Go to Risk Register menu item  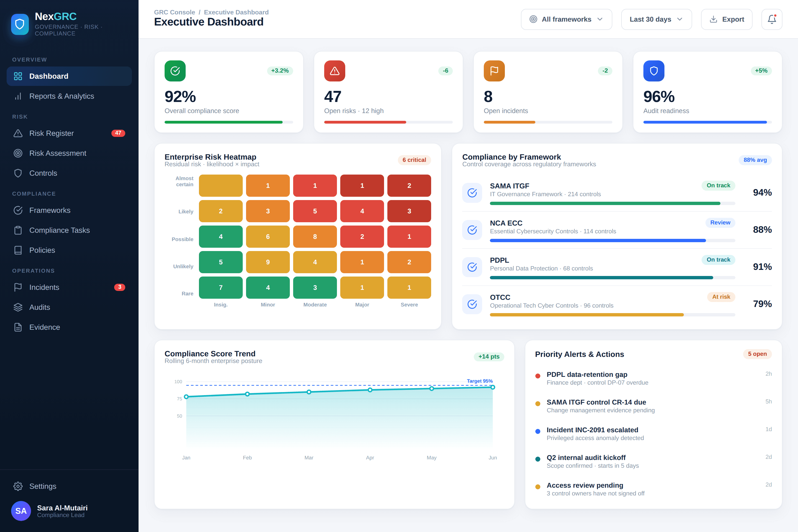pyautogui.click(x=69, y=133)
